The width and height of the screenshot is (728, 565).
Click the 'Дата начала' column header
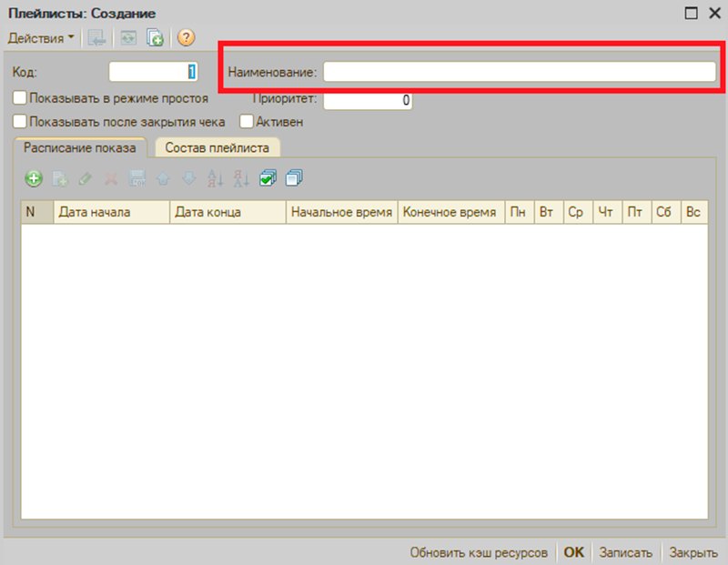(111, 212)
